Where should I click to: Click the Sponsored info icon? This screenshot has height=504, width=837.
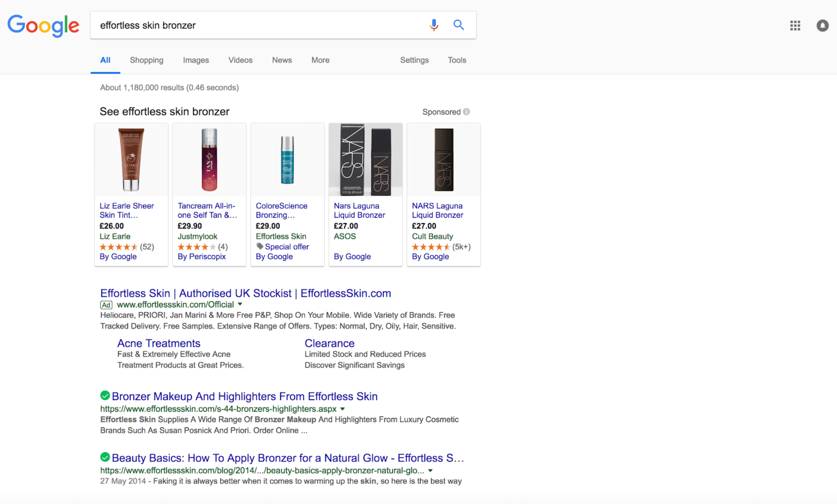click(466, 111)
